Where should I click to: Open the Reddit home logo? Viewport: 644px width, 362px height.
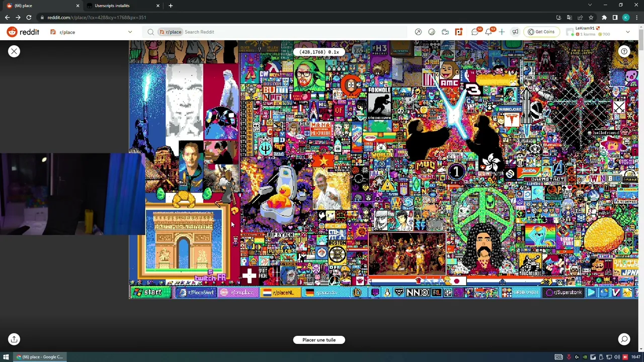(x=23, y=32)
